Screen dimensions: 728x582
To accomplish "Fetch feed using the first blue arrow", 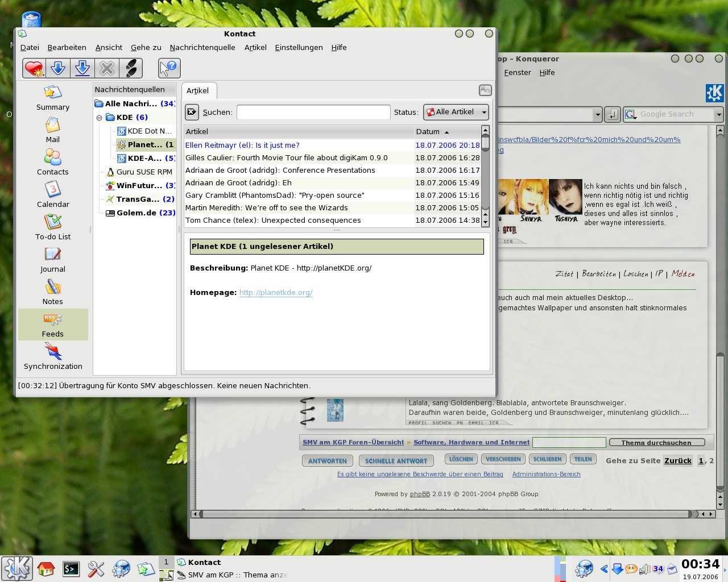I will coord(57,68).
